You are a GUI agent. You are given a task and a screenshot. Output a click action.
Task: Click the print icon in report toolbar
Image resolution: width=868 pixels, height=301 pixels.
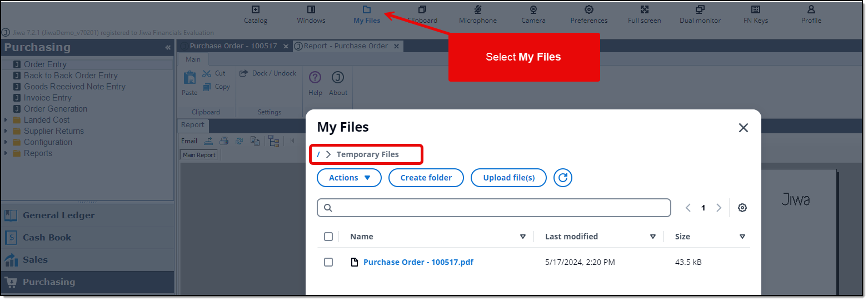pyautogui.click(x=224, y=141)
